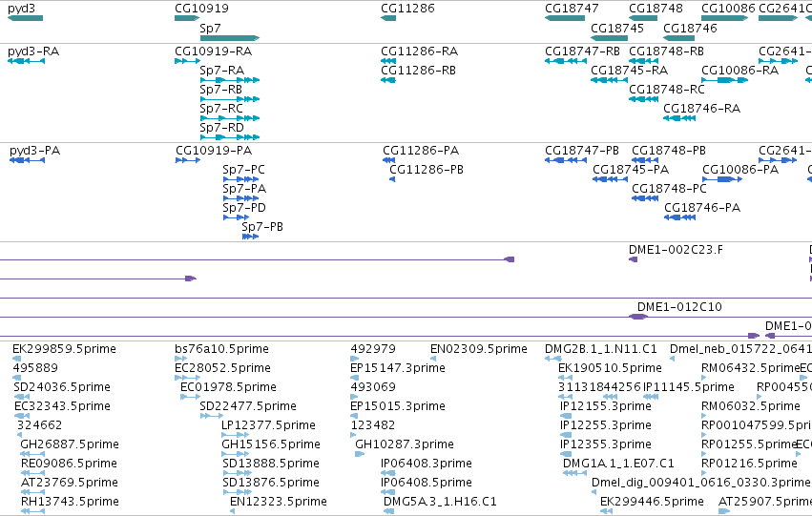This screenshot has width=812, height=516.
Task: Select EST IP12155.3prime
Action: (x=566, y=416)
